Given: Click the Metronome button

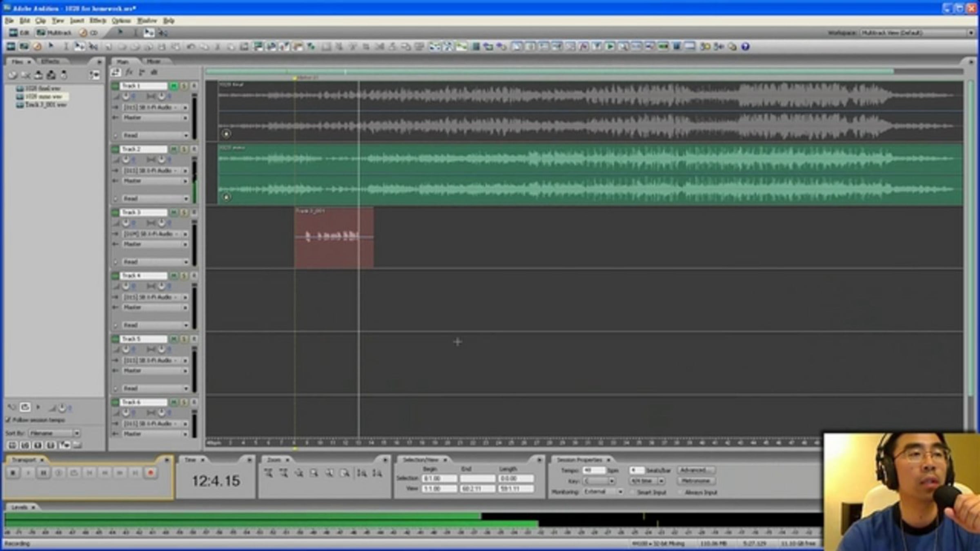Looking at the screenshot, I should pos(695,481).
